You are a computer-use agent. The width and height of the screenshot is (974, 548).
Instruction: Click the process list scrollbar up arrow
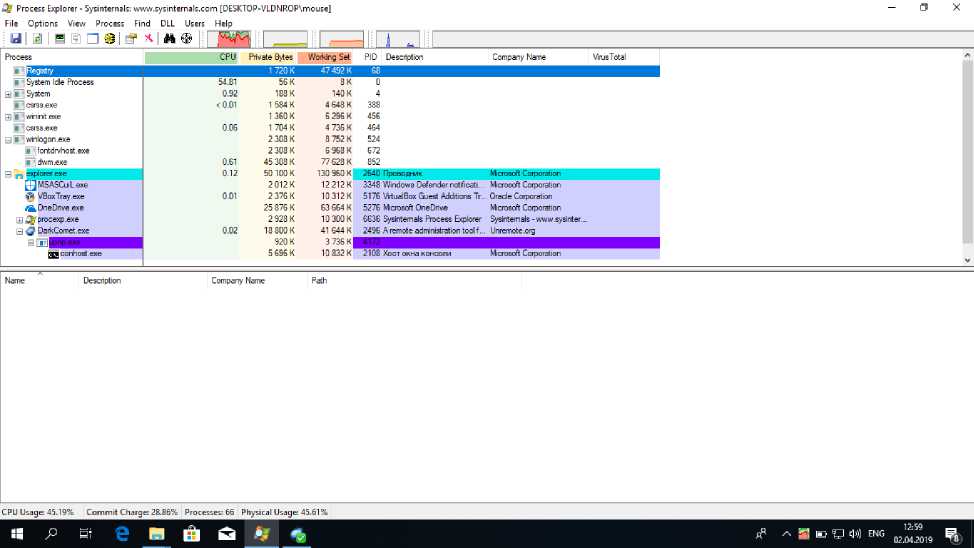tap(967, 56)
